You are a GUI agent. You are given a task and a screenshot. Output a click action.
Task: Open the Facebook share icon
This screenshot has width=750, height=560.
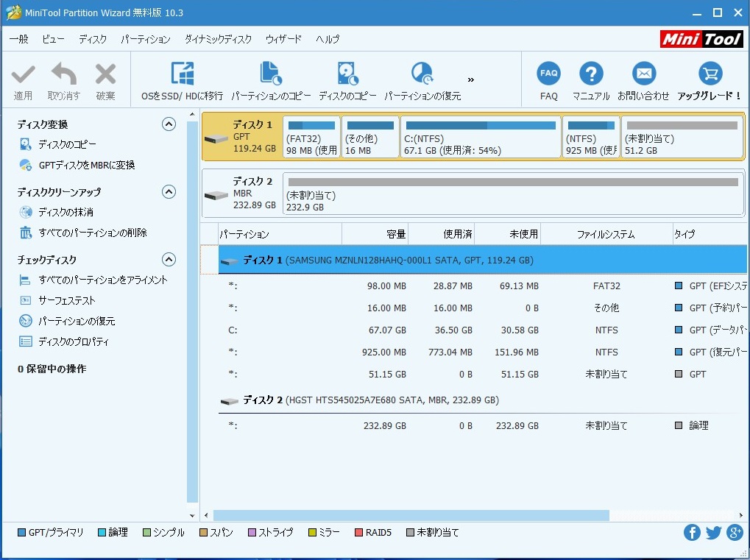pos(692,533)
